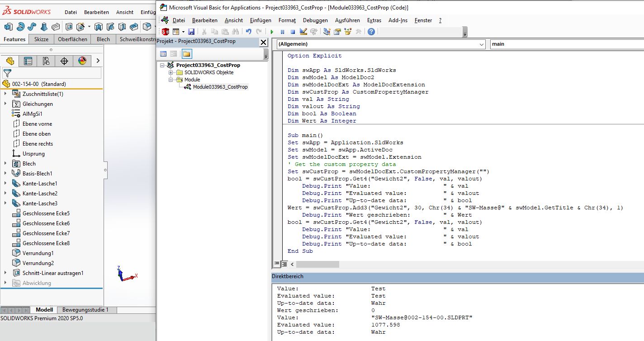Viewport: 644px width, 341px height.
Task: Open the insert-item dropdown arrow next to UserForm icon
Action: pos(183,32)
